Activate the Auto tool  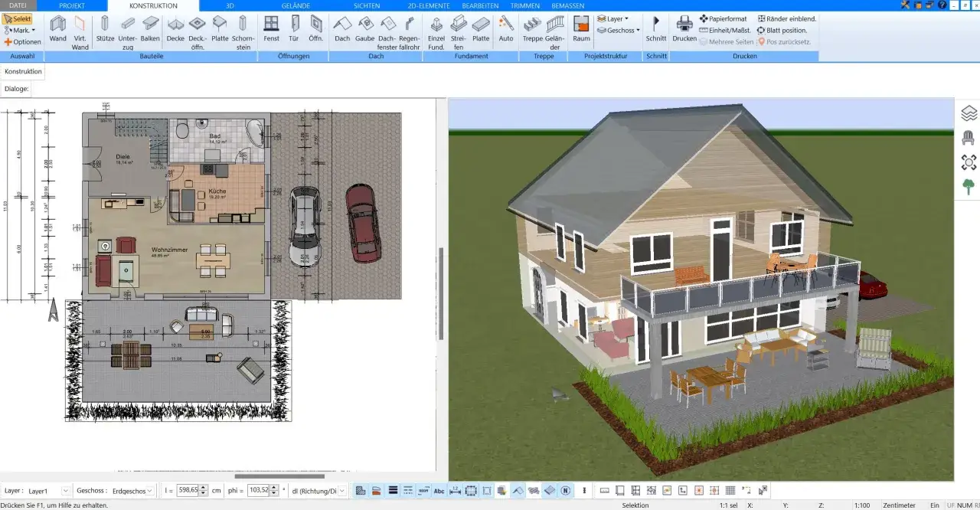(506, 29)
